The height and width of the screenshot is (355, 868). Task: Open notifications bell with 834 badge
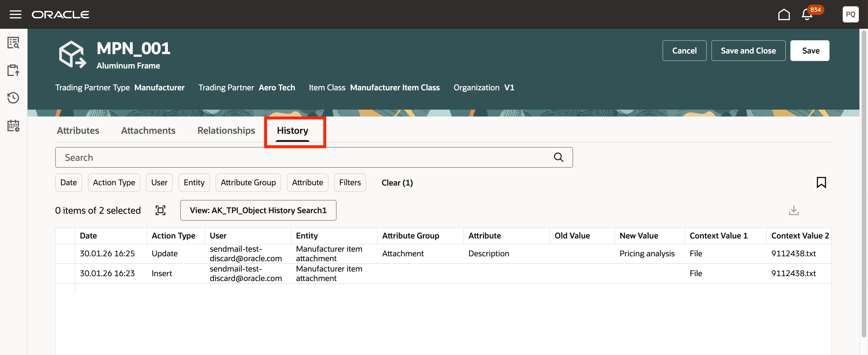click(x=807, y=14)
